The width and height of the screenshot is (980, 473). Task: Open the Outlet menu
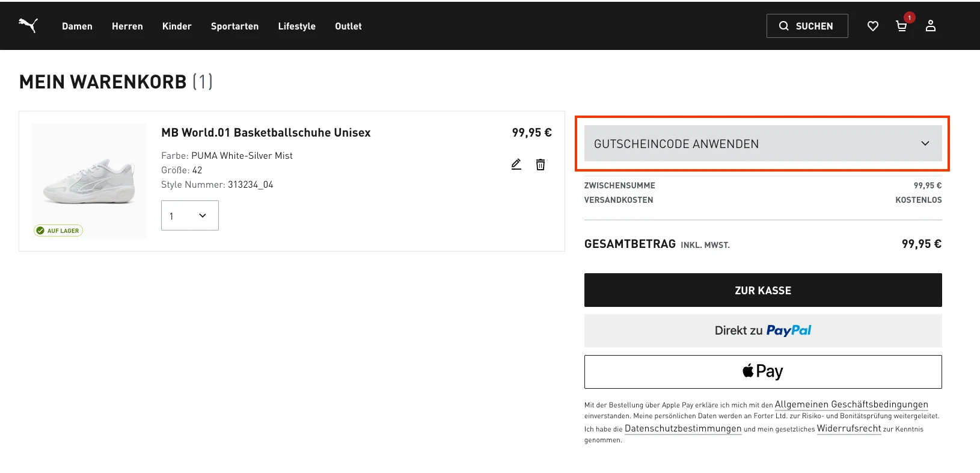[348, 26]
